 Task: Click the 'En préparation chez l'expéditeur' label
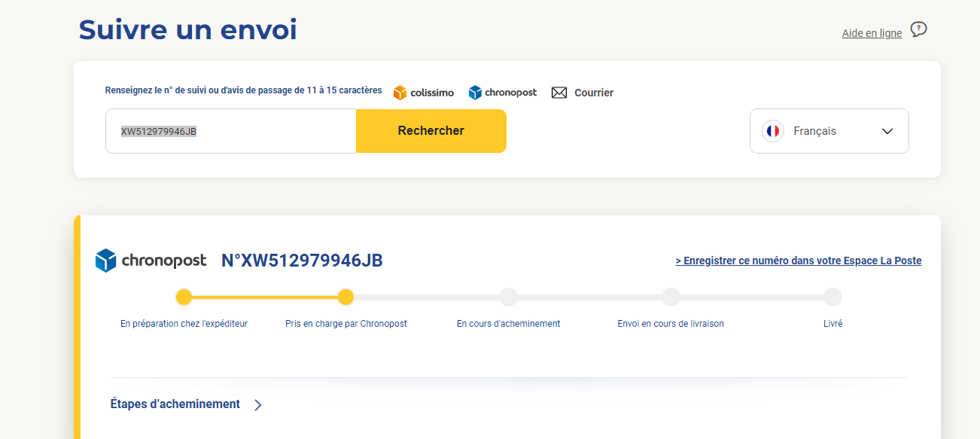pyautogui.click(x=184, y=324)
